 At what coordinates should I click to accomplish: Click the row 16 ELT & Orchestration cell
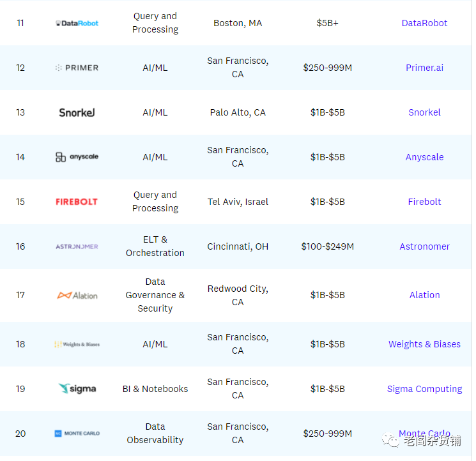tap(155, 246)
